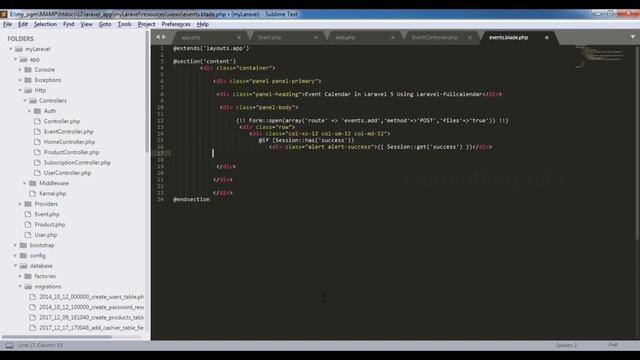Close the app.php tab
This screenshot has height=360, width=640.
point(239,38)
